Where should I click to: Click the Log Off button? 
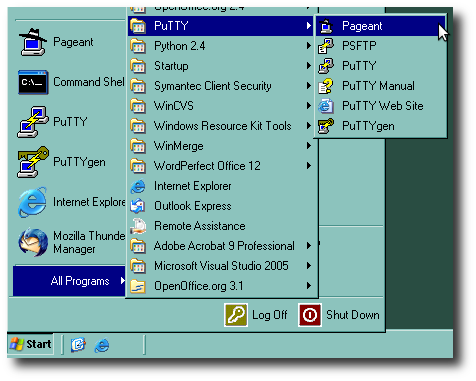click(x=256, y=315)
